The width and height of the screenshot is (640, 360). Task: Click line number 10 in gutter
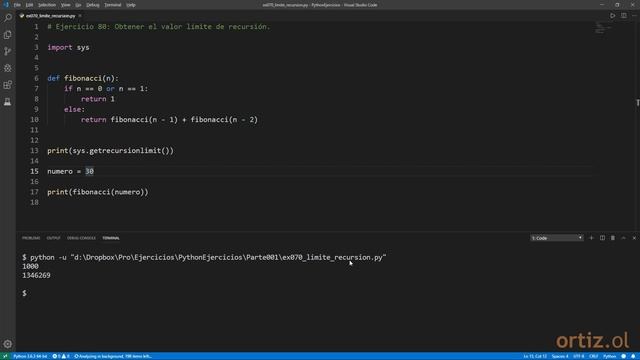click(34, 120)
